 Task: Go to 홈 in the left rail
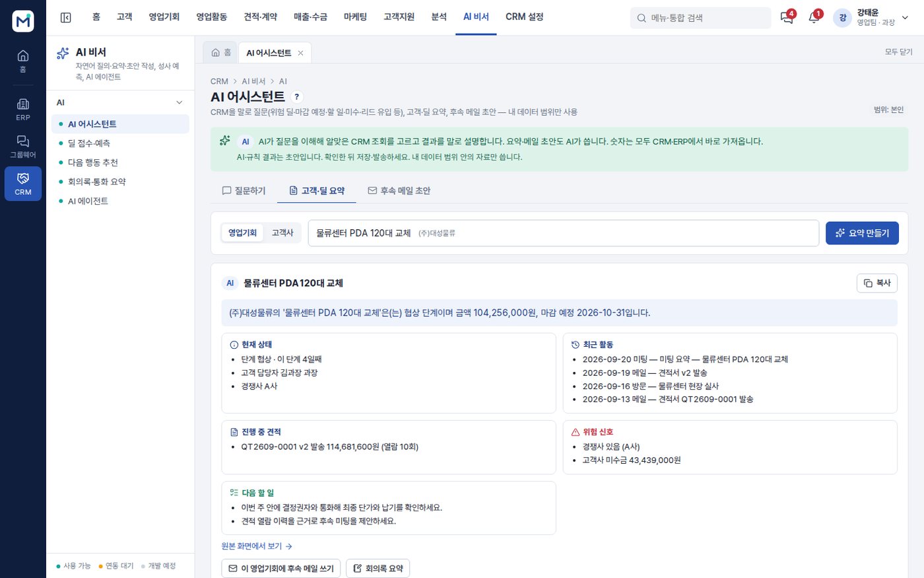pos(23,61)
